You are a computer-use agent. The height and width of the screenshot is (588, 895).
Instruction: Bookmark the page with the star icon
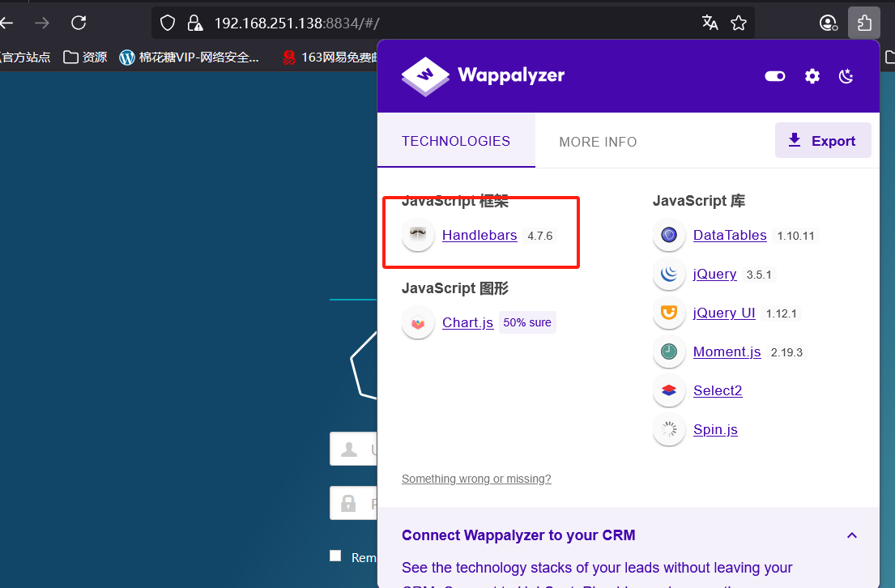click(739, 23)
